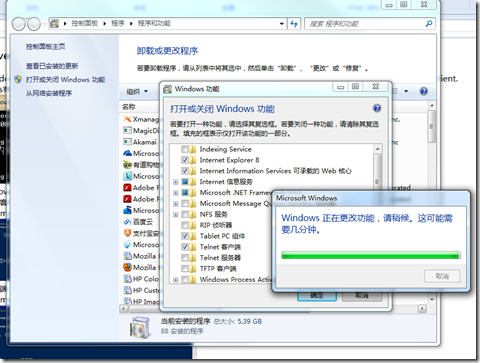Click the Akamai program icon
Image resolution: width=480 pixels, height=363 pixels.
(x=127, y=142)
